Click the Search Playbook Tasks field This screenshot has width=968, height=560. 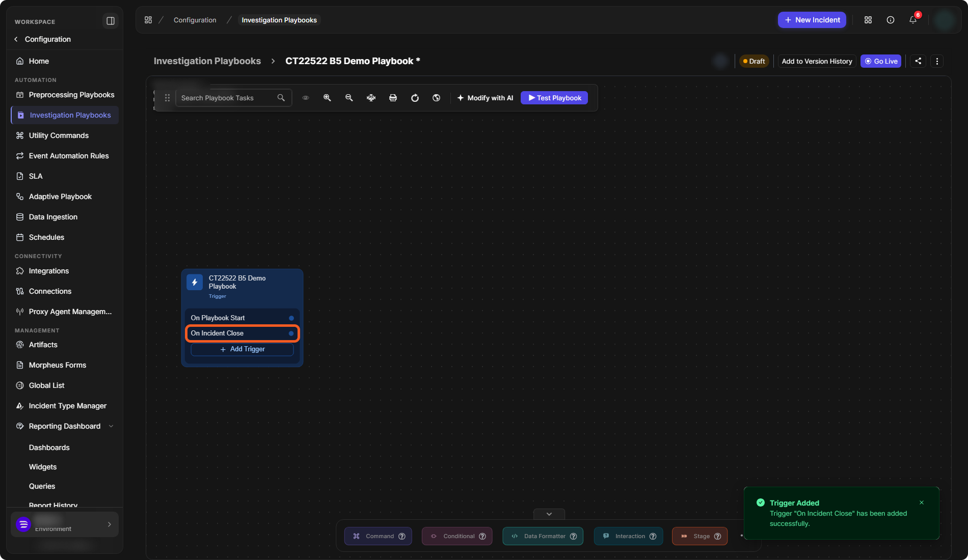233,98
